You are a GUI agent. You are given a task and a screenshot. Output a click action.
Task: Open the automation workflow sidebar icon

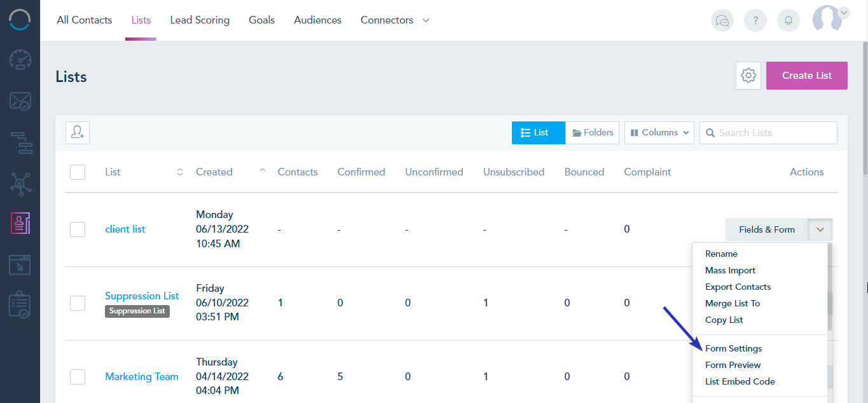[20, 142]
